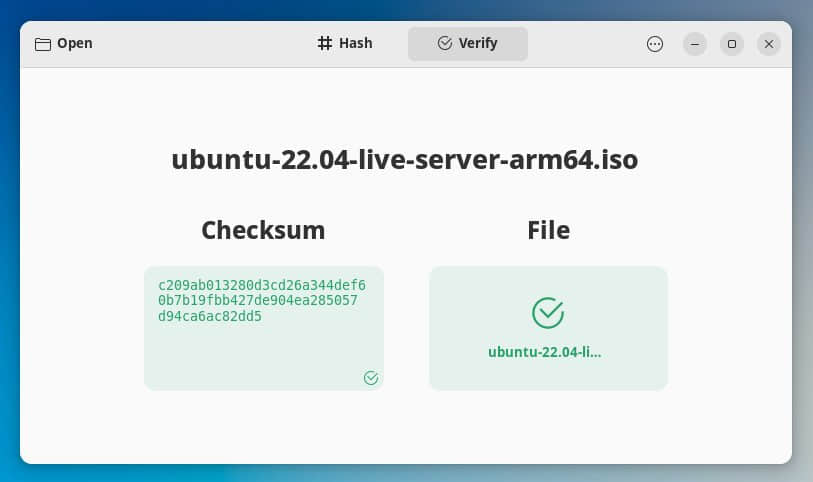Viewport: 813px width, 482px height.
Task: Click the ubuntu-22.04-live-server-arm64.iso title
Action: (405, 160)
